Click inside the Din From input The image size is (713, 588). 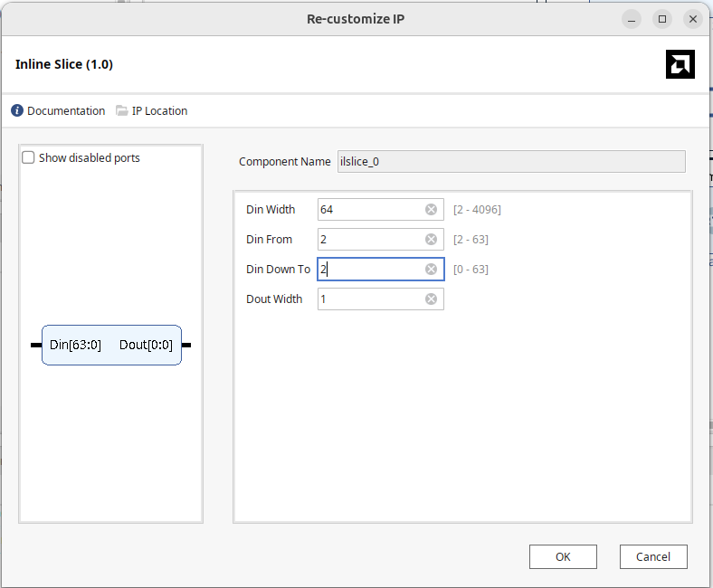tap(371, 240)
